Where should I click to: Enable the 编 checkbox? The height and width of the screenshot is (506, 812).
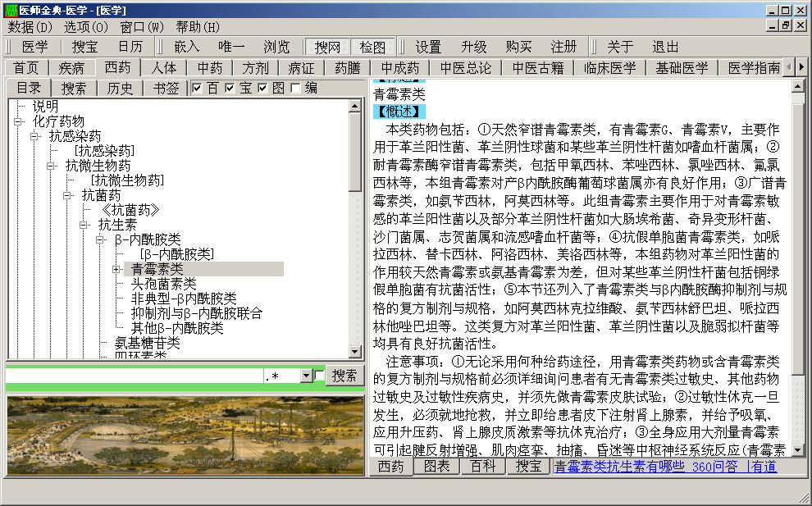point(295,89)
